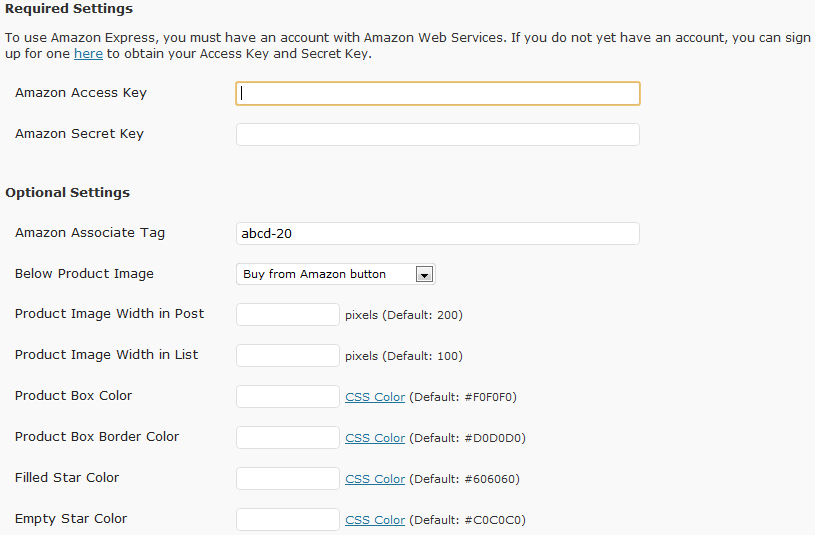Click the 'Amazon Secret Key' label

pyautogui.click(x=80, y=134)
